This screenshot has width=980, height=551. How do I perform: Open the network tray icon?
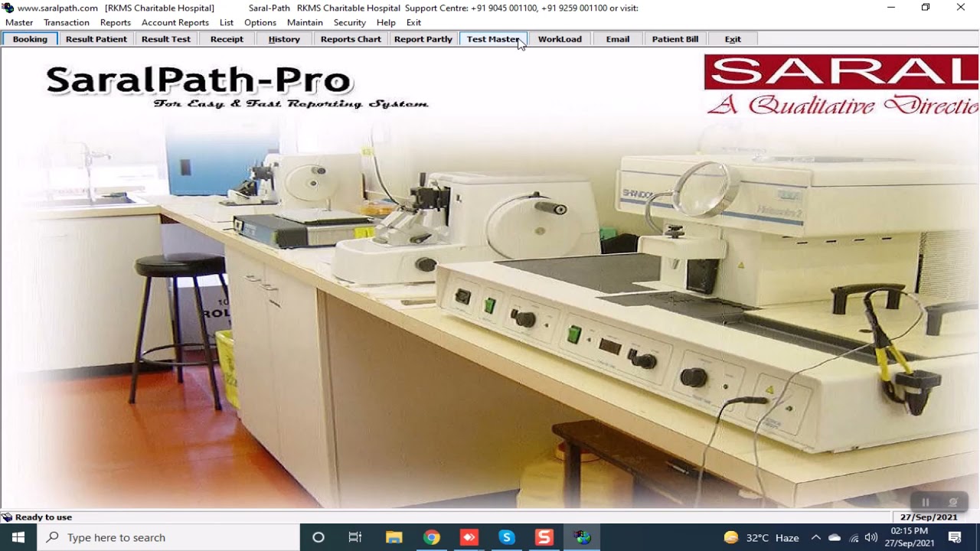854,538
